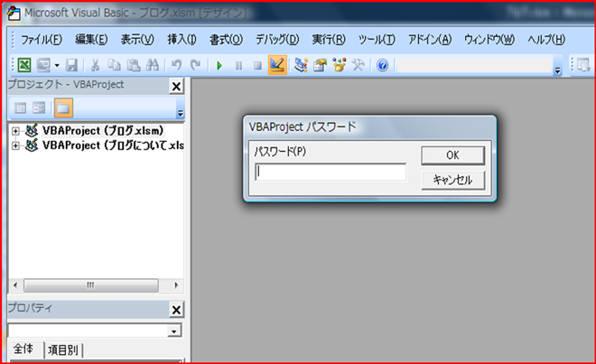This screenshot has width=596, height=364.
Task: Open the 挿入(I) menu
Action: click(x=182, y=39)
